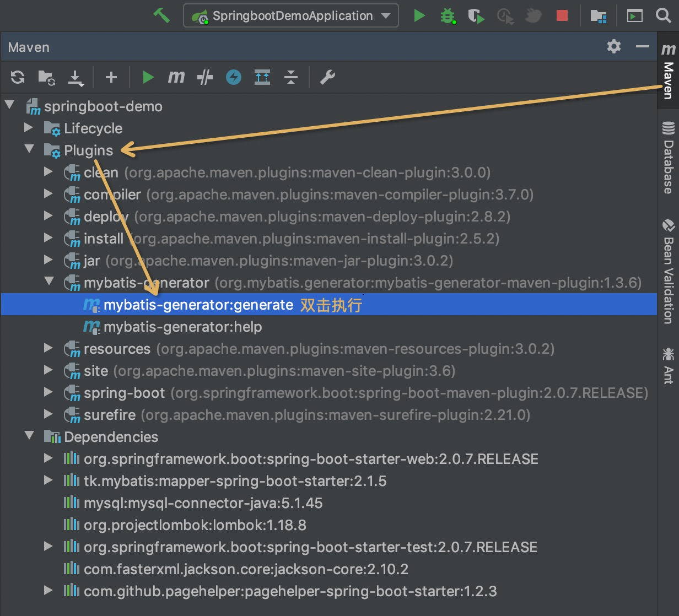Click the Build project hammer icon
Image resolution: width=679 pixels, height=616 pixels.
coord(161,15)
